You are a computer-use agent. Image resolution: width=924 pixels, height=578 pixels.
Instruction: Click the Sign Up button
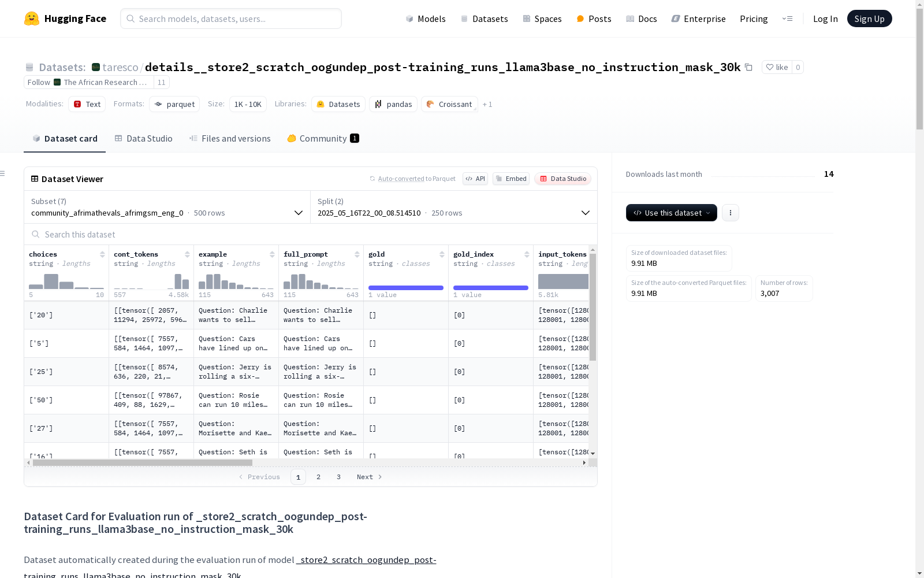[x=869, y=18]
